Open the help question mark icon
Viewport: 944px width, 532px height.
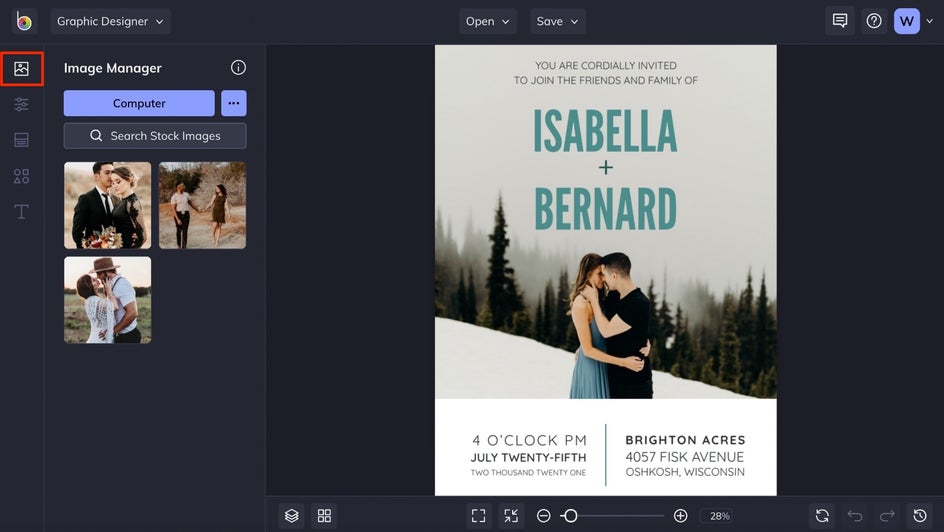pos(874,21)
